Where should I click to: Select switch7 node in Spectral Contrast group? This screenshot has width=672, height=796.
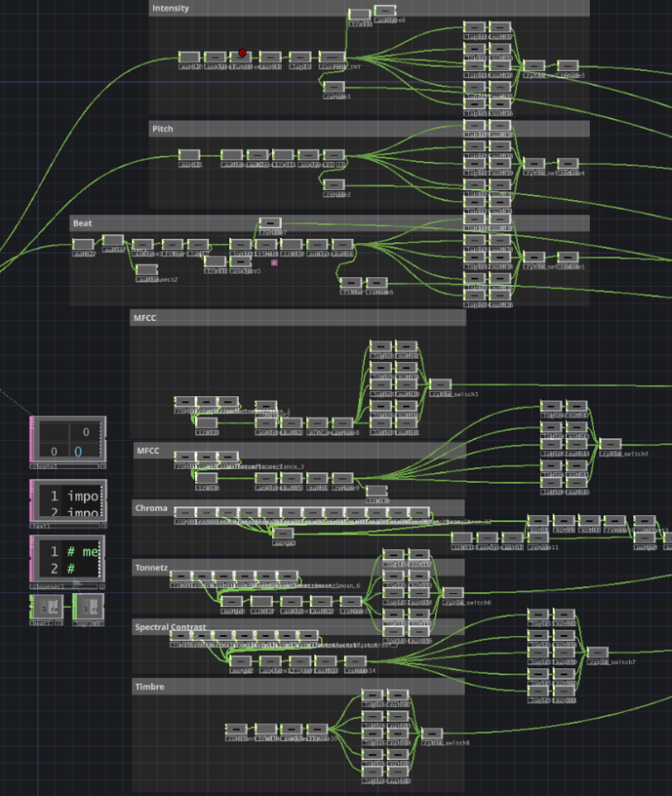point(598,653)
